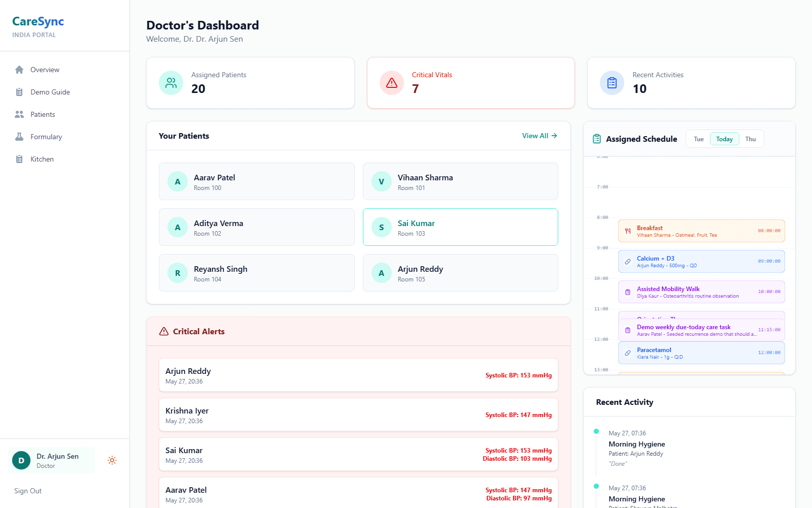Click the Recent Activities clipboard icon
812x508 pixels.
pyautogui.click(x=612, y=83)
